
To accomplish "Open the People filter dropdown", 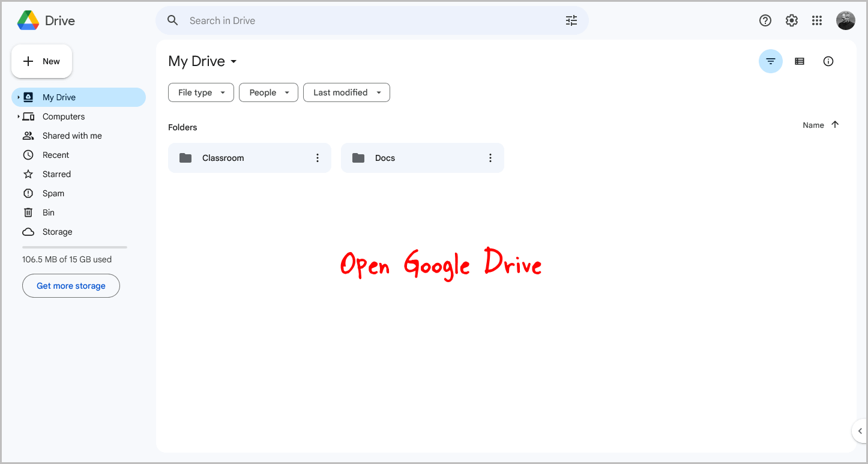I will click(268, 92).
